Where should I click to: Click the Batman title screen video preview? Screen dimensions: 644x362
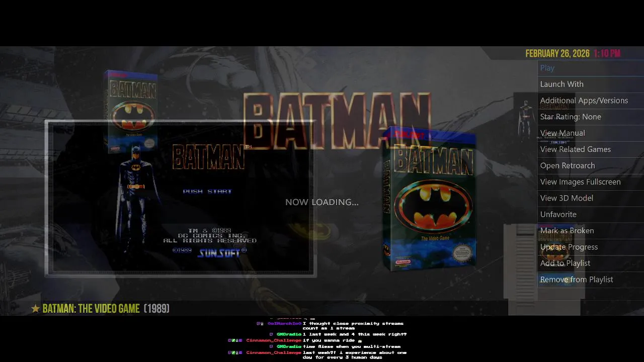tap(180, 198)
